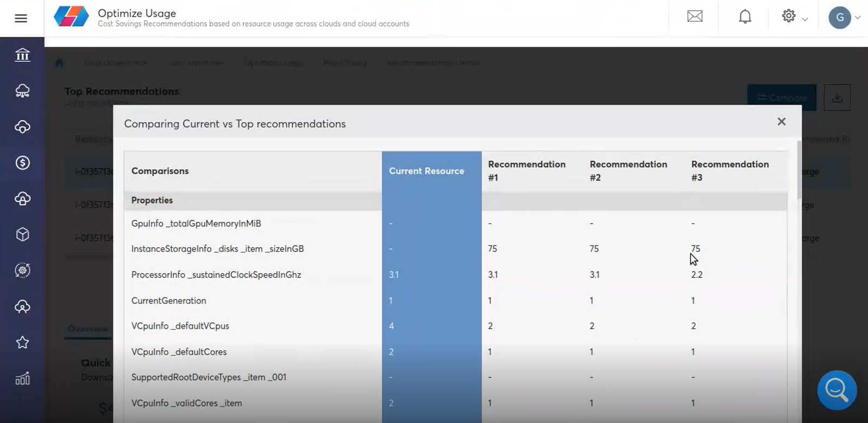
Task: Open the cloud sync sidebar icon
Action: [22, 127]
